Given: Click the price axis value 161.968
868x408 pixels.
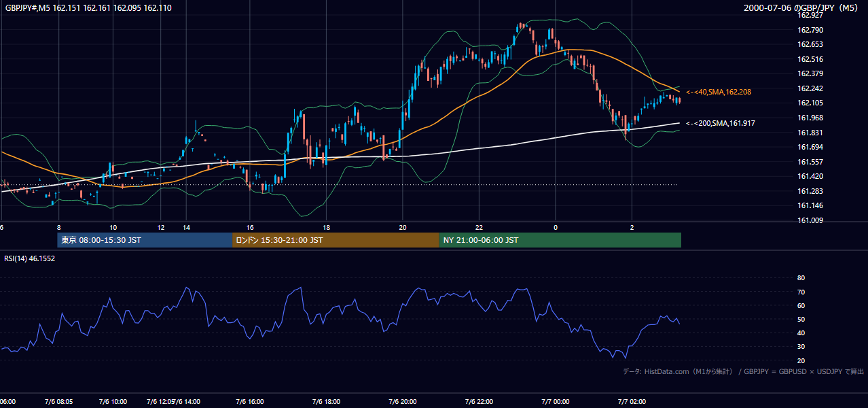Looking at the screenshot, I should pyautogui.click(x=810, y=118).
